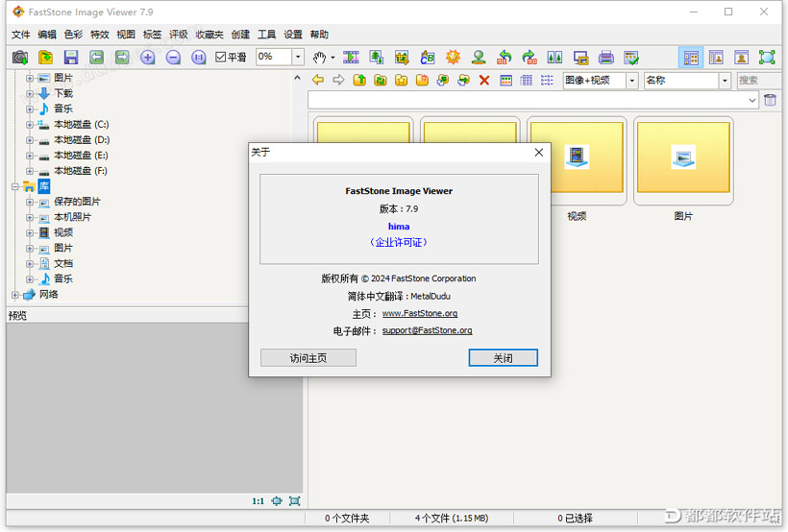Open the 图像+视频 filter dropdown
The width and height of the screenshot is (788, 532).
[x=632, y=81]
